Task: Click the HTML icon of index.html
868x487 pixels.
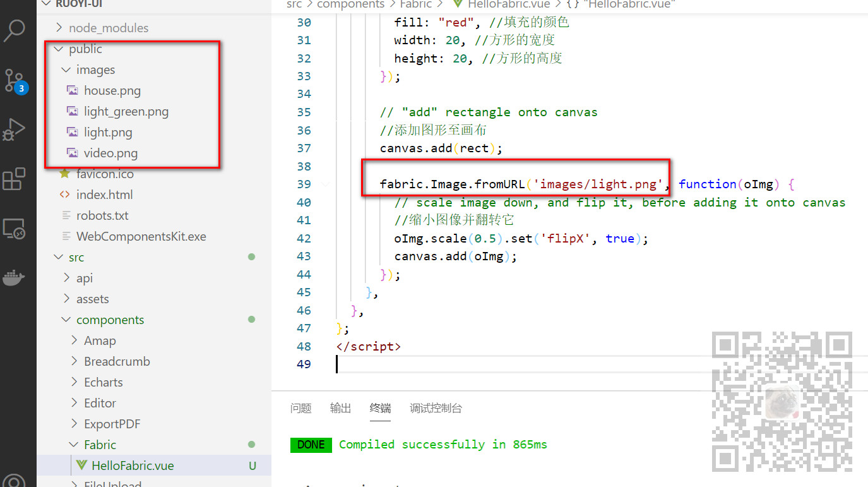Action: 64,195
